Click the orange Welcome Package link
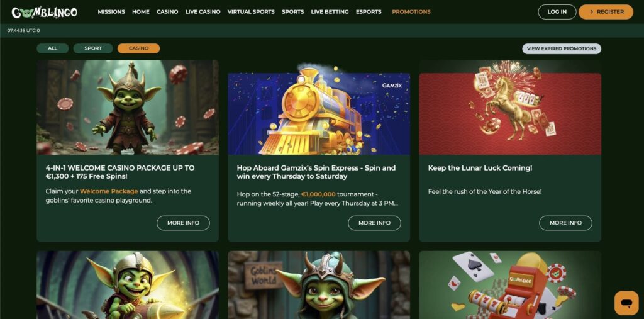This screenshot has height=319, width=644. point(109,191)
